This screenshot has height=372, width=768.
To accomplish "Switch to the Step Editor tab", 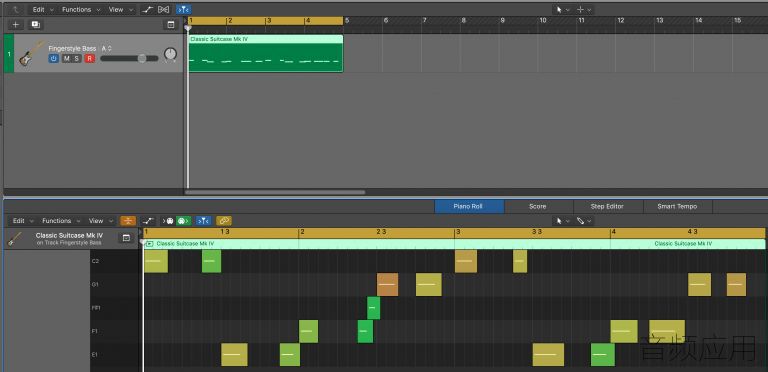I will [x=607, y=207].
